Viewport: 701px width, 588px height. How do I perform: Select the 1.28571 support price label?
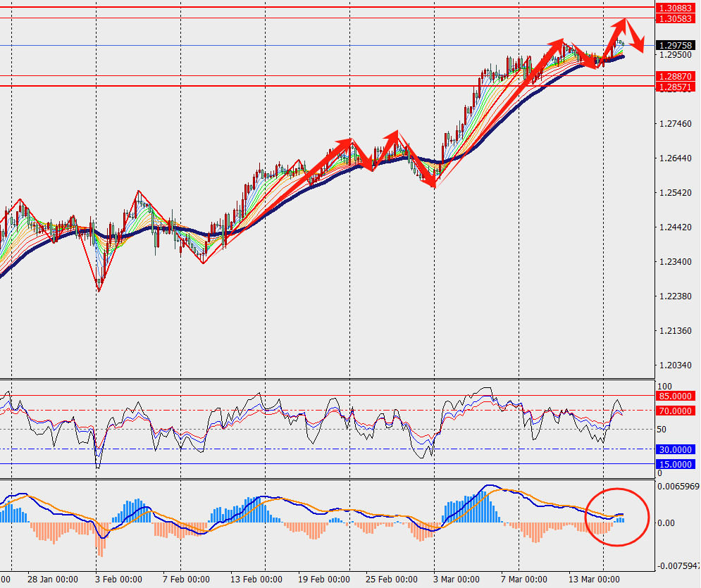(x=674, y=86)
